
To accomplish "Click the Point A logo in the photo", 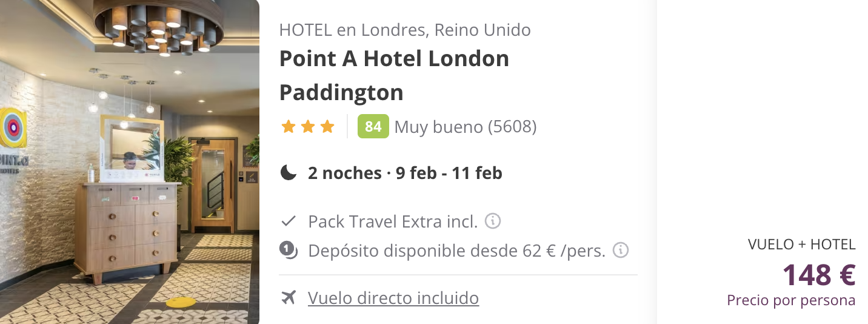I will click(12, 129).
